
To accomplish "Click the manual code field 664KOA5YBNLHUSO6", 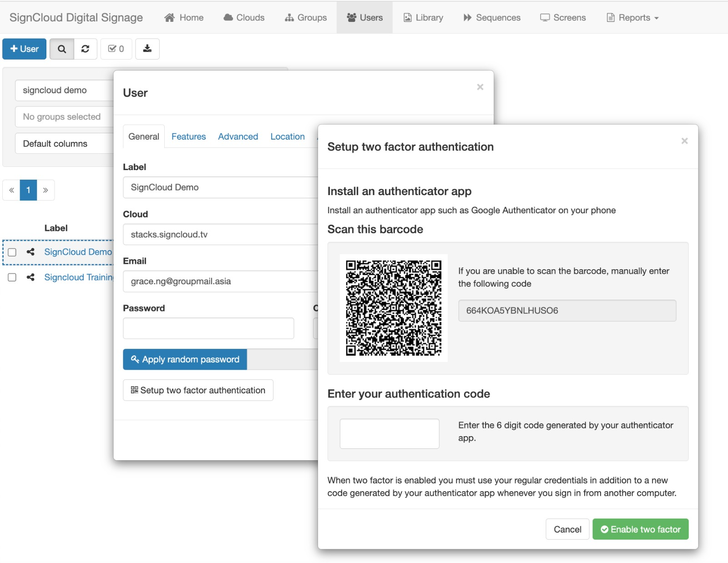I will click(x=567, y=311).
